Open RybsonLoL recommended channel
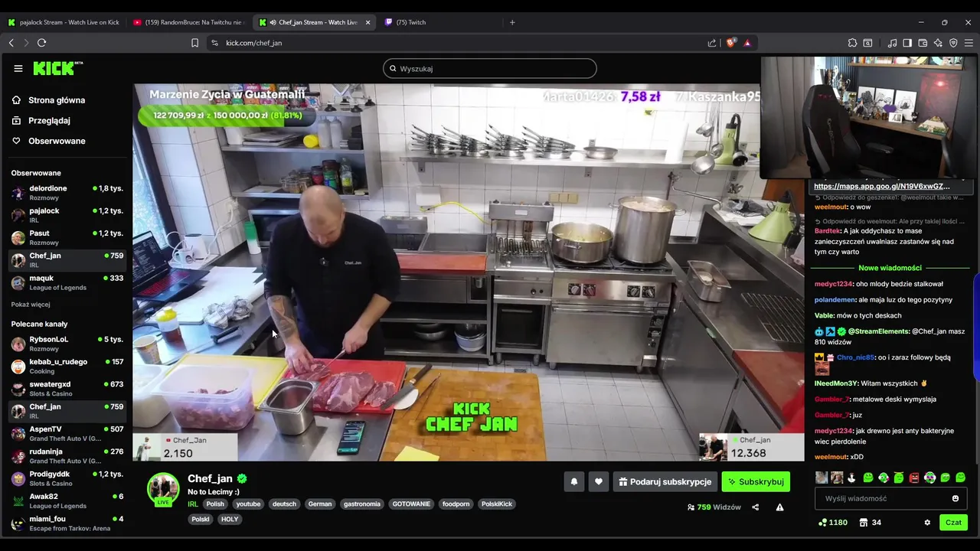Screen dimensions: 980x551 tap(66, 344)
